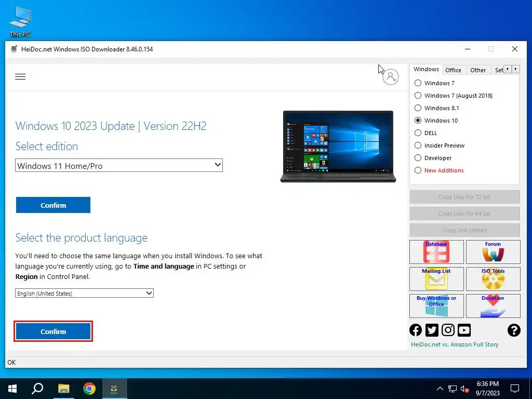
Task: Open the Mailing List tile
Action: tap(436, 279)
